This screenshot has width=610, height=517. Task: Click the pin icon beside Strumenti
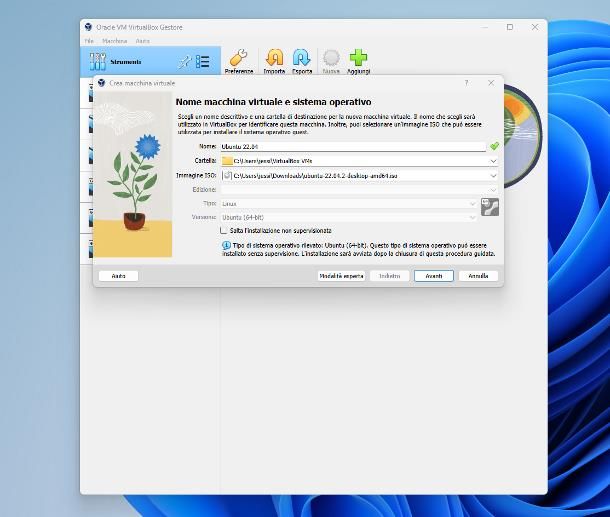click(x=184, y=62)
